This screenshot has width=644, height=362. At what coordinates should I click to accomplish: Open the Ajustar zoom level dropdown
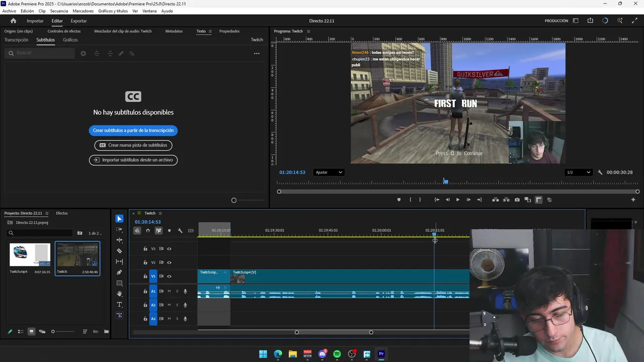tap(329, 172)
